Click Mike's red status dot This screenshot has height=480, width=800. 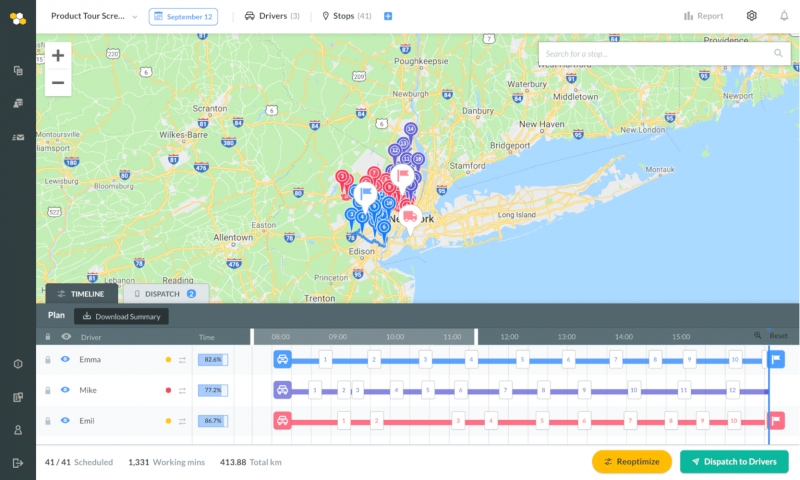[x=168, y=390]
